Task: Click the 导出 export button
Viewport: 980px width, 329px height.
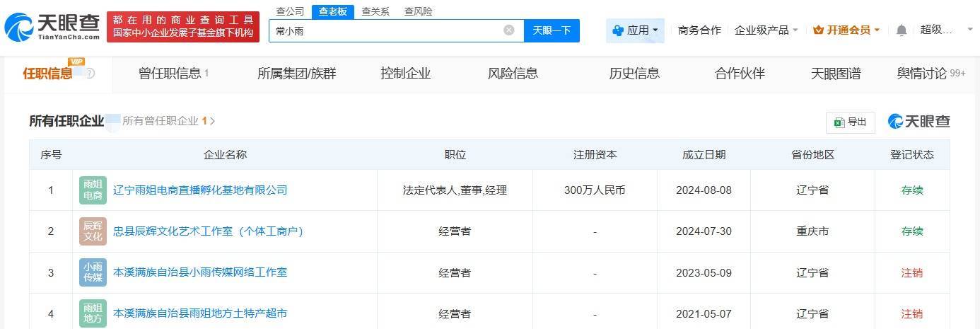Action: tap(851, 122)
